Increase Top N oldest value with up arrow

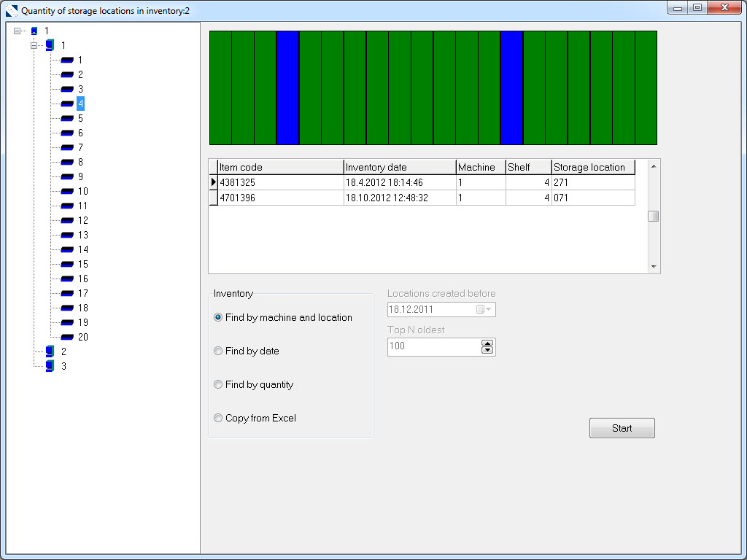coord(487,343)
